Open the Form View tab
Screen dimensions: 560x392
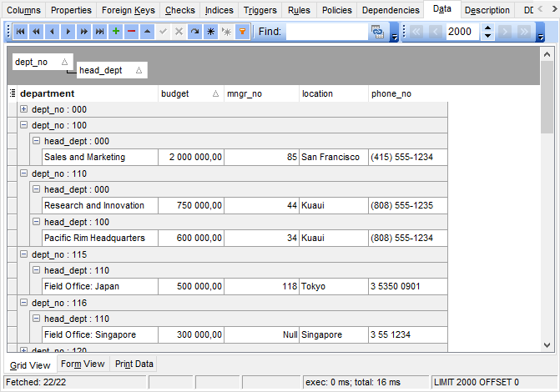[x=83, y=364]
